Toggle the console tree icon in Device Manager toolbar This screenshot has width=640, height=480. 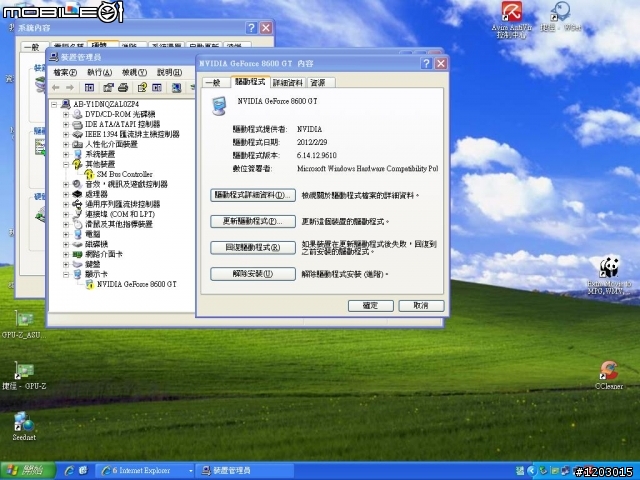89,87
